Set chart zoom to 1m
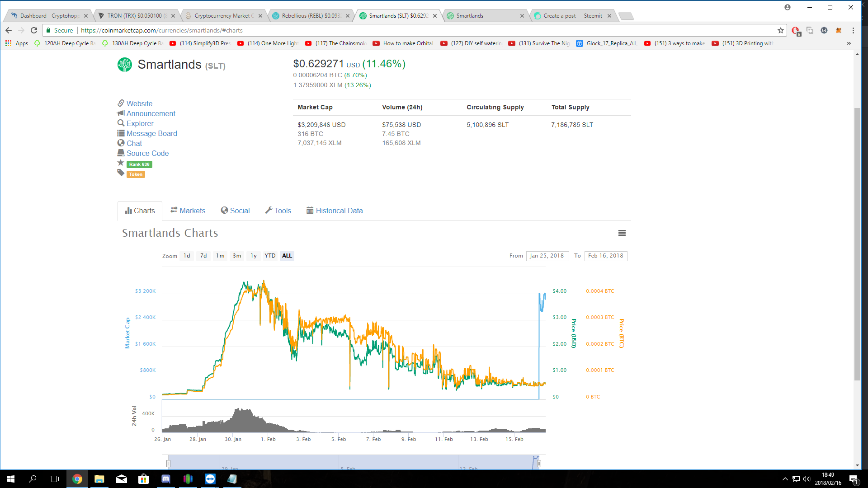The width and height of the screenshot is (868, 488). 220,256
